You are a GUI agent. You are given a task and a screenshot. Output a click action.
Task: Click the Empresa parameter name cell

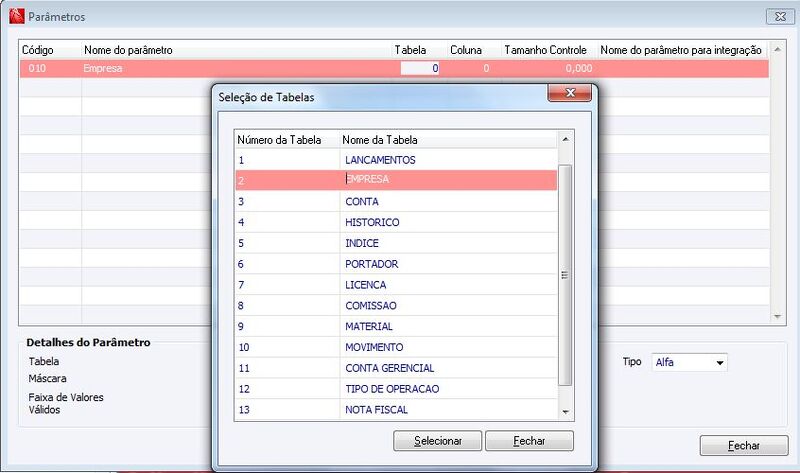[235, 68]
